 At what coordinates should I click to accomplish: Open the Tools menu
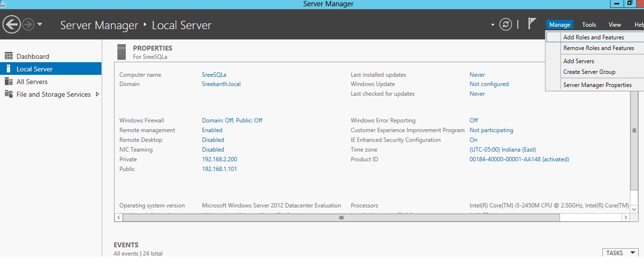coord(589,25)
